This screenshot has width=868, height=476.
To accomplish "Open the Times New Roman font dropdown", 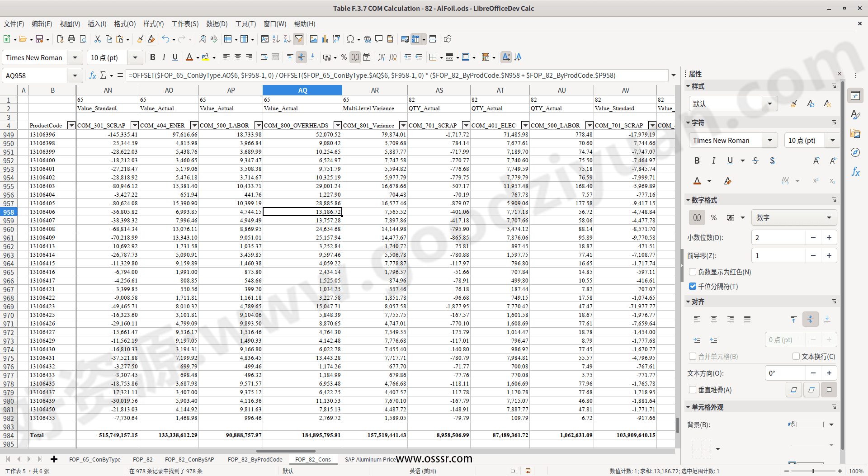I will [75, 57].
